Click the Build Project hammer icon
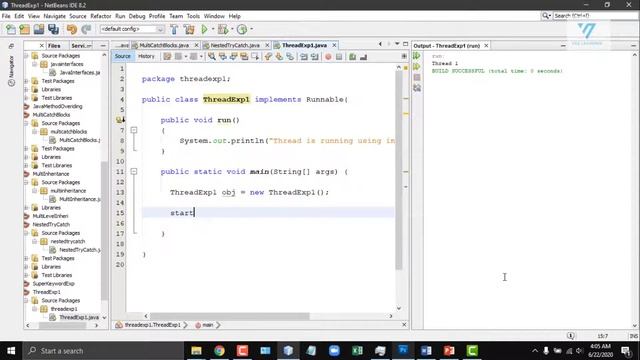640x360 pixels. (174, 29)
